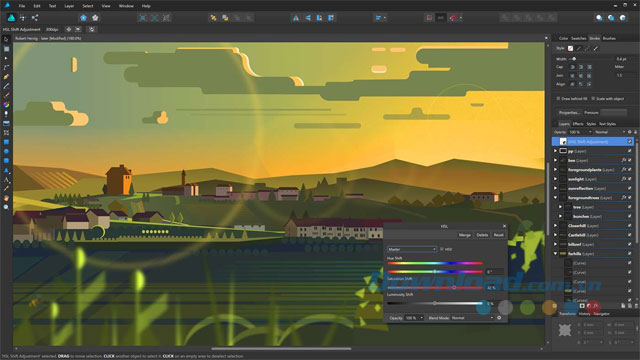Click the Reset button in the HSL dialog
Image resolution: width=640 pixels, height=360 pixels.
(498, 235)
